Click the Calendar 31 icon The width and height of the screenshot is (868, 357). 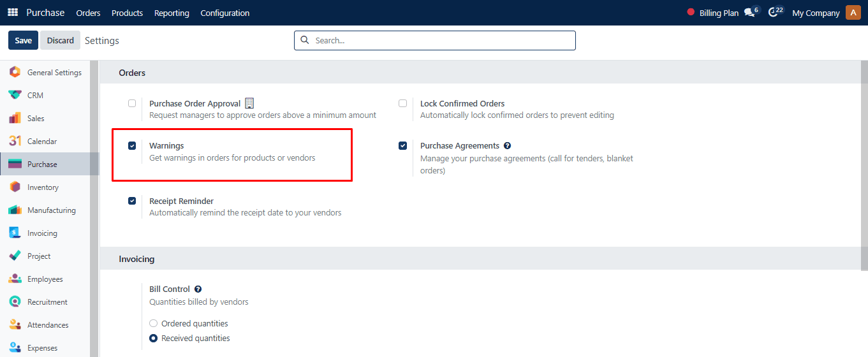pyautogui.click(x=15, y=141)
